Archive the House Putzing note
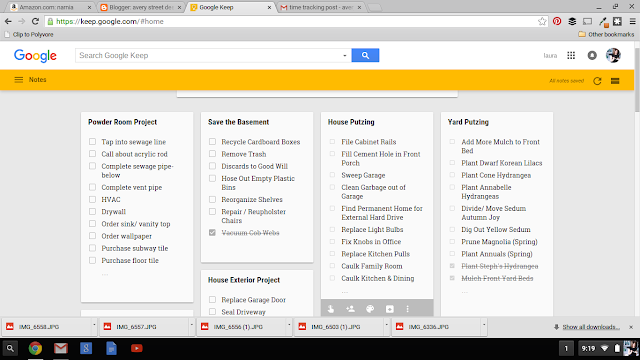Viewport: 640px width, 360px height. coord(390,309)
